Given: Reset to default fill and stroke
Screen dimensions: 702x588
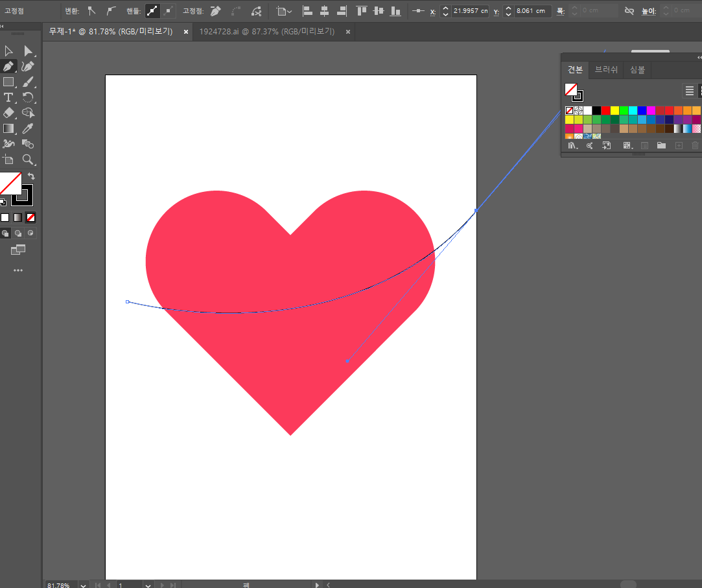Looking at the screenshot, I should (3, 202).
